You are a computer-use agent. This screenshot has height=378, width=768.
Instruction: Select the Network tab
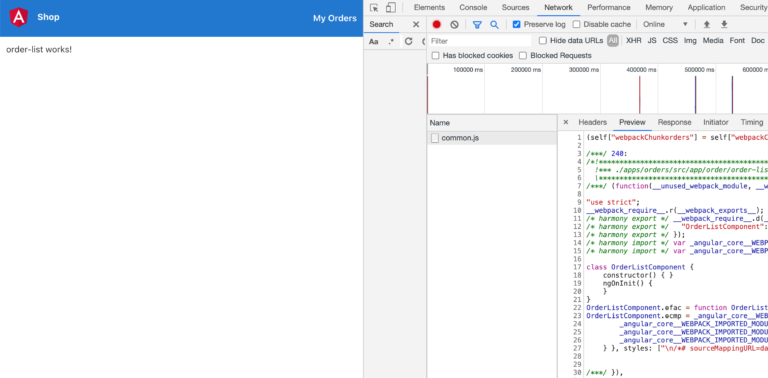(558, 8)
